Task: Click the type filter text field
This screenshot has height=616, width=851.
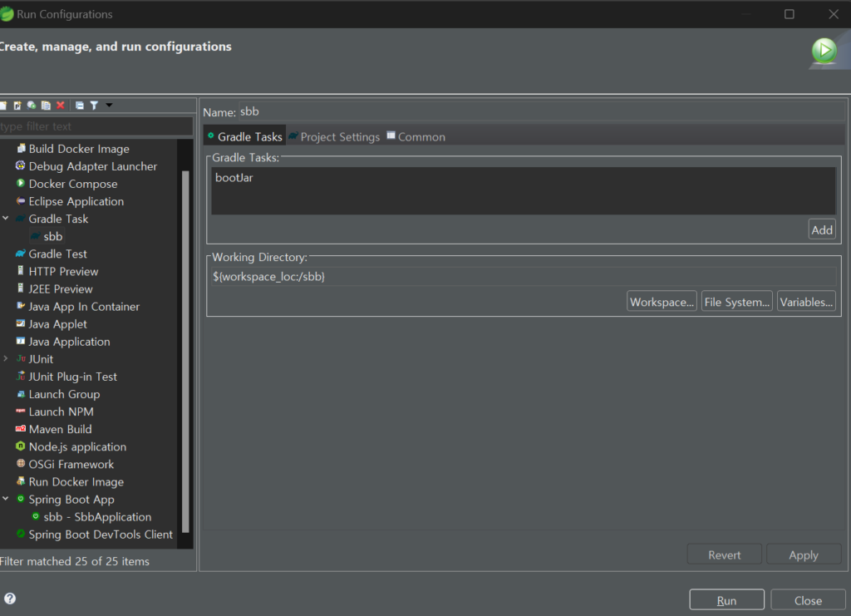Action: (x=96, y=126)
